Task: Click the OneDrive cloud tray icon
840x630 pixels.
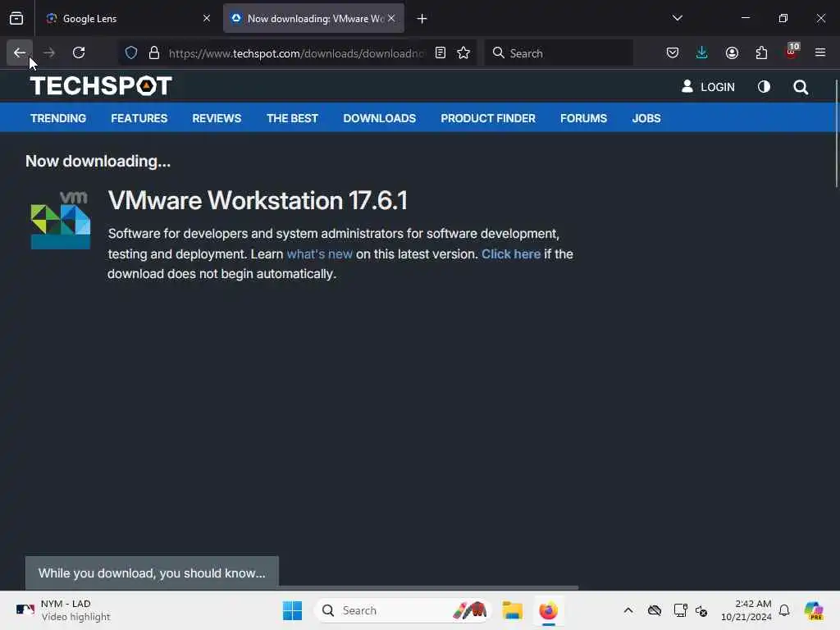Action: 654,610
